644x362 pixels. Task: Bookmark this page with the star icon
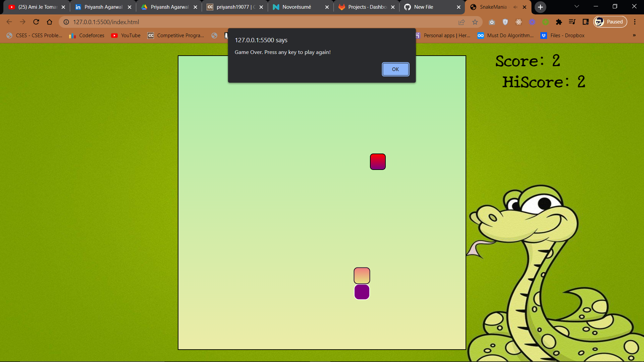pos(475,22)
